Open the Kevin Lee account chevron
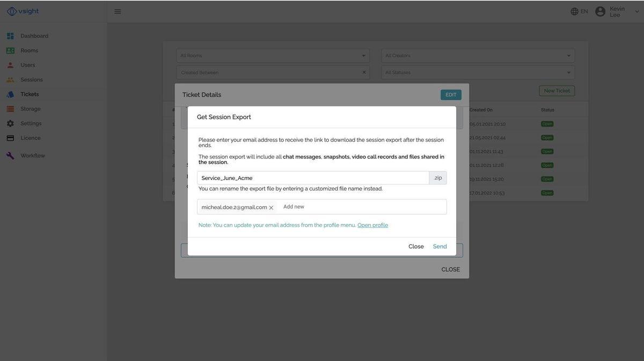 [637, 12]
